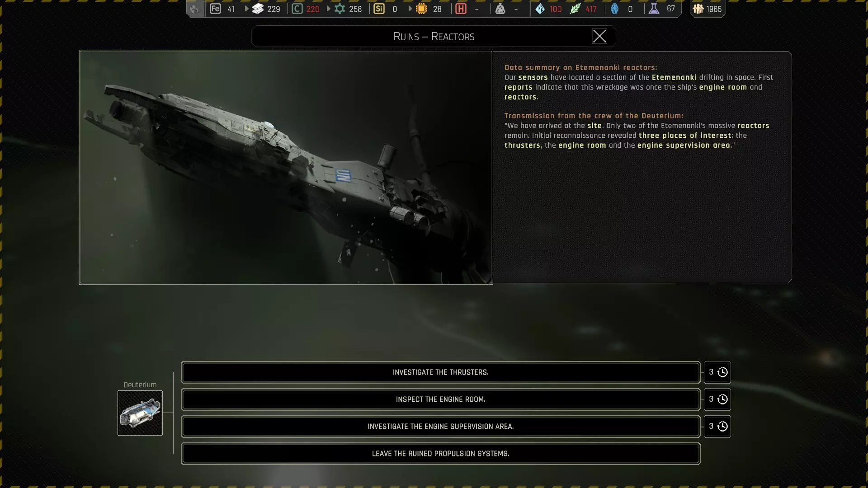Choose Inspect the Engine Room option
The image size is (868, 488).
(440, 399)
